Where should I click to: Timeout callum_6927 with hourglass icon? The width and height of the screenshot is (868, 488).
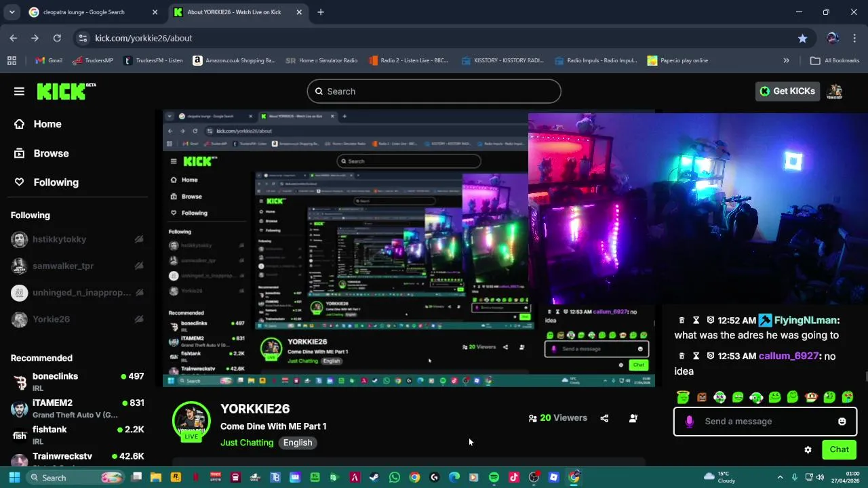pyautogui.click(x=696, y=357)
